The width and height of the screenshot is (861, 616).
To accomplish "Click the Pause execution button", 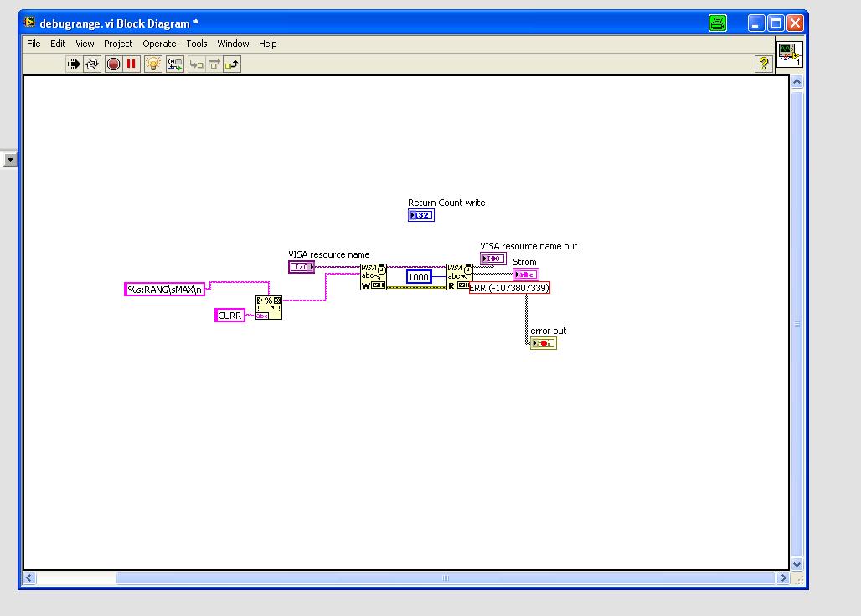I will [x=131, y=64].
